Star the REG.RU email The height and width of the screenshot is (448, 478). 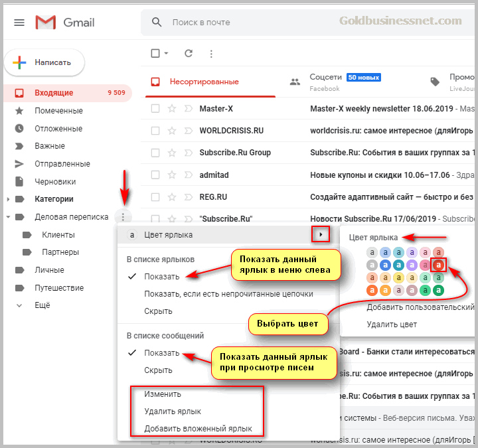pyautogui.click(x=172, y=197)
